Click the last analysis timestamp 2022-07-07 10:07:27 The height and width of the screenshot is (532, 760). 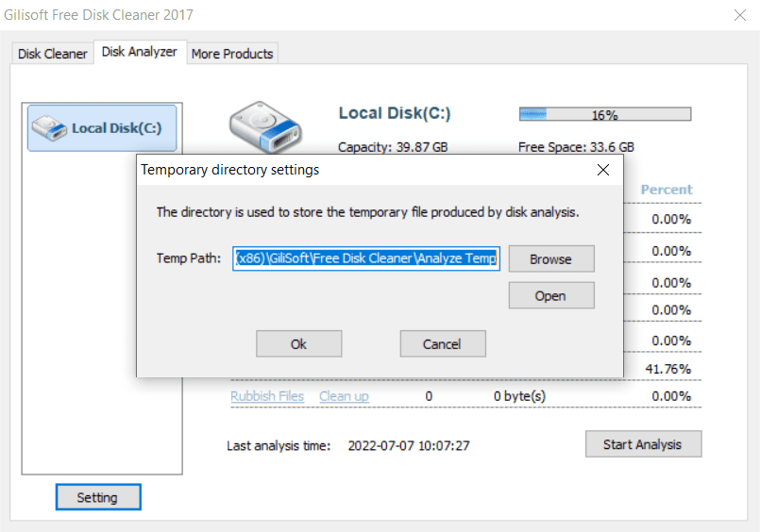[x=409, y=445]
